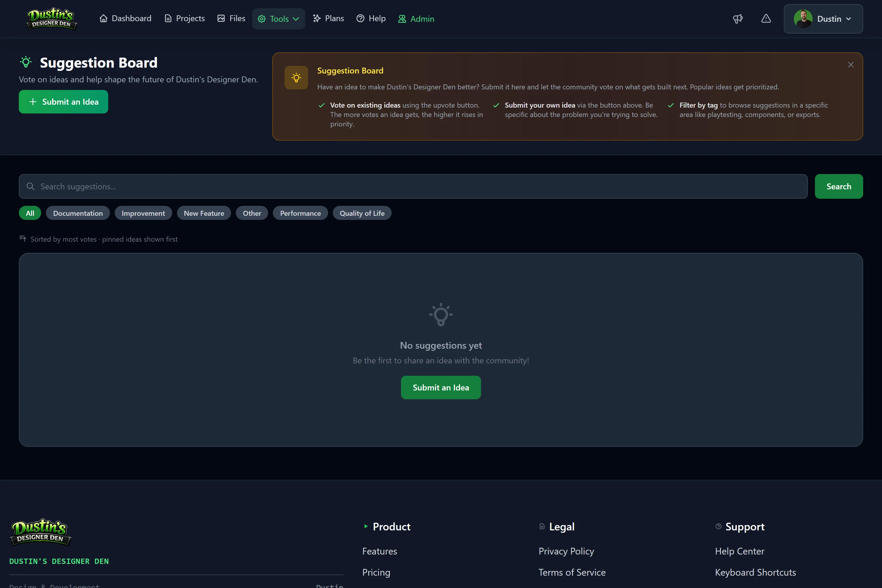Viewport: 882px width, 588px height.
Task: Click the Legal heading document icon
Action: [x=542, y=527]
